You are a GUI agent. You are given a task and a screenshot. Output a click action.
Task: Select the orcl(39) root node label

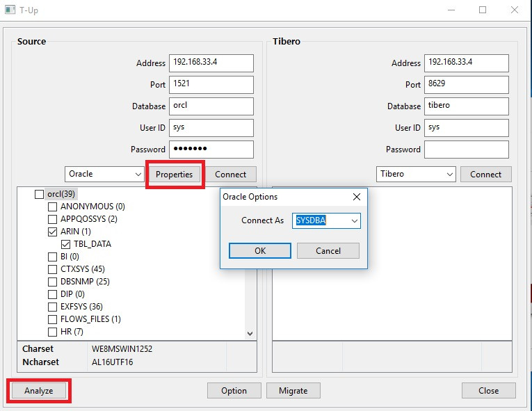(61, 194)
